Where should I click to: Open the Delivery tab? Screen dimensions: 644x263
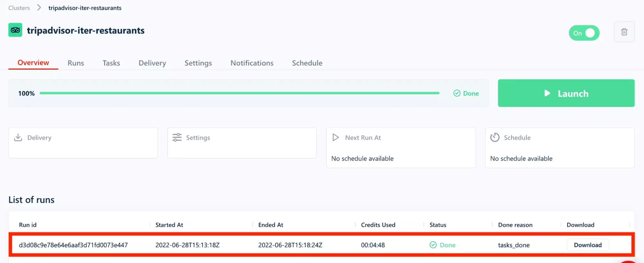(152, 63)
